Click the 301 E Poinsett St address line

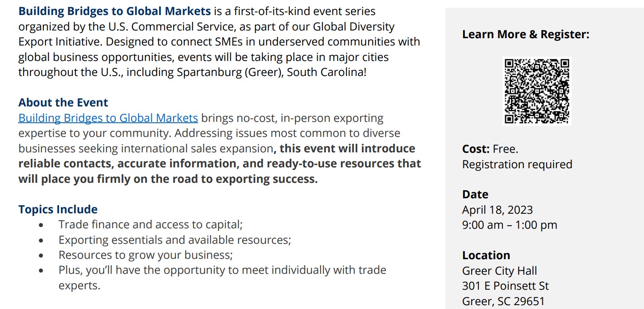[x=505, y=286]
